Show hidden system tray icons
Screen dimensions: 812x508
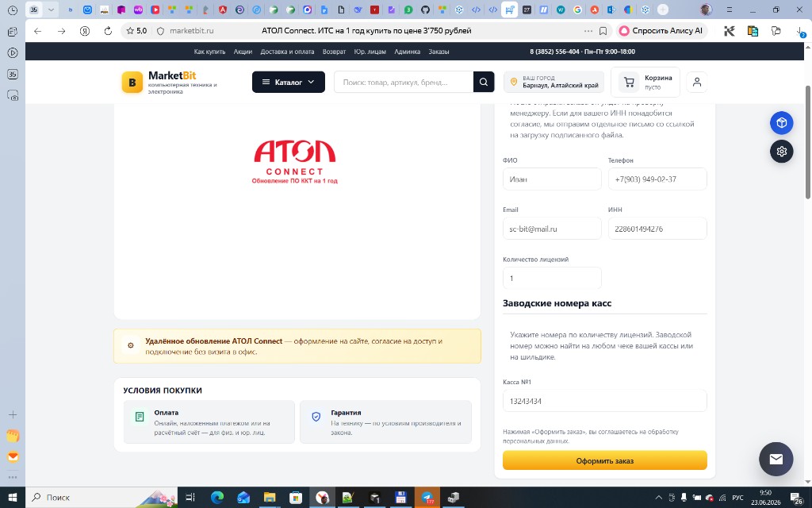click(658, 498)
